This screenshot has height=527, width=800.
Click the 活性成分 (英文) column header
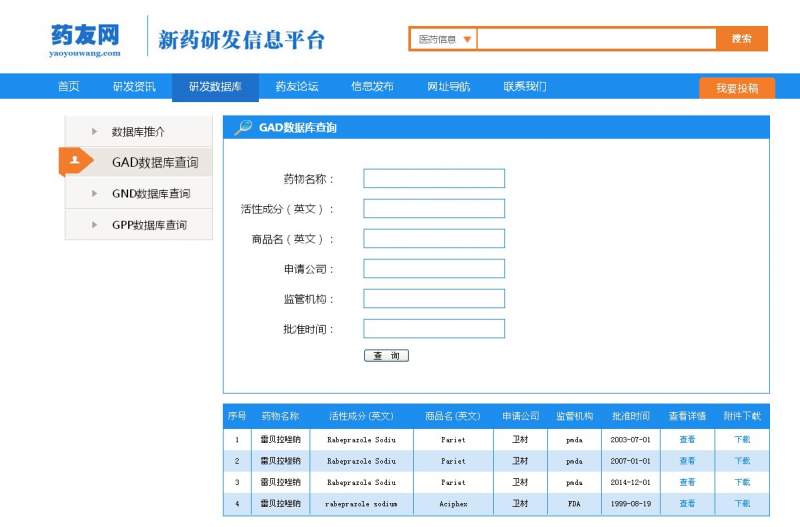(x=361, y=416)
